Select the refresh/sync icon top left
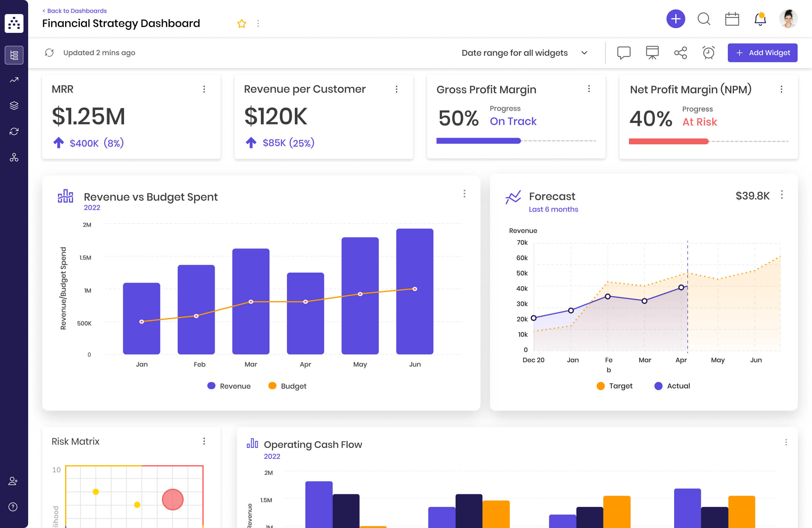 click(x=50, y=53)
